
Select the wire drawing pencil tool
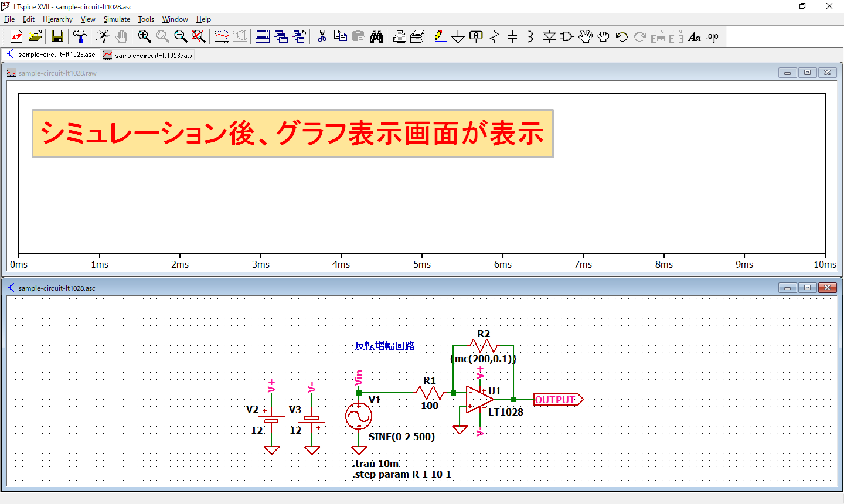click(440, 36)
